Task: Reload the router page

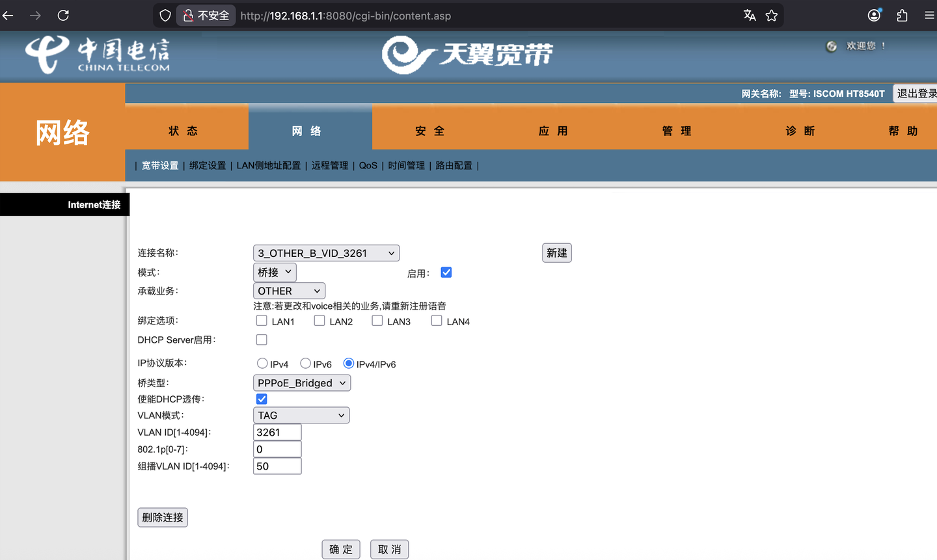Action: tap(63, 16)
